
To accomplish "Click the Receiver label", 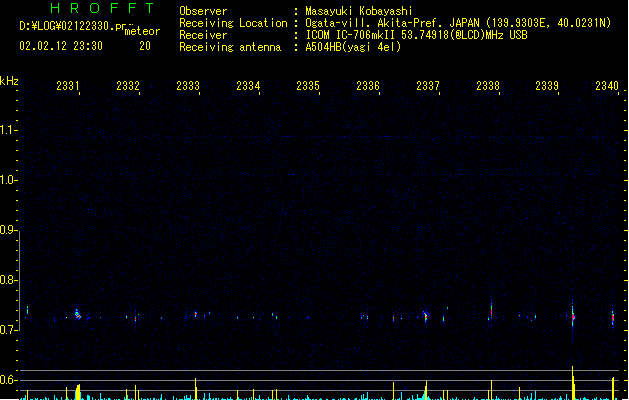I will point(203,35).
